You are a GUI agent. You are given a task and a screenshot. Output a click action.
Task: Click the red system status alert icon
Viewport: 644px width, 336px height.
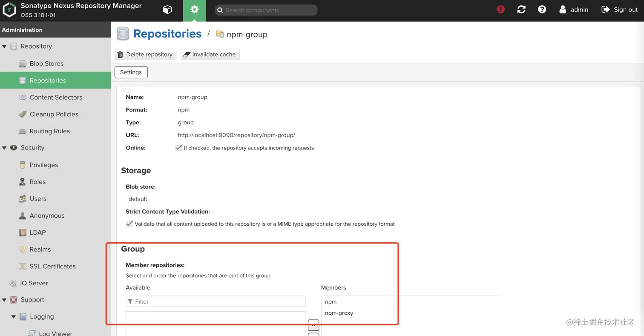pos(500,9)
